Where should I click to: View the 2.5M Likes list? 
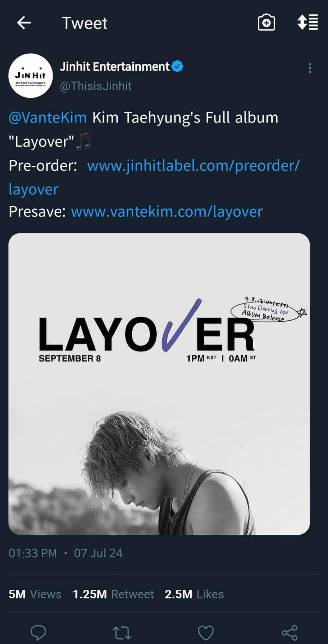194,594
